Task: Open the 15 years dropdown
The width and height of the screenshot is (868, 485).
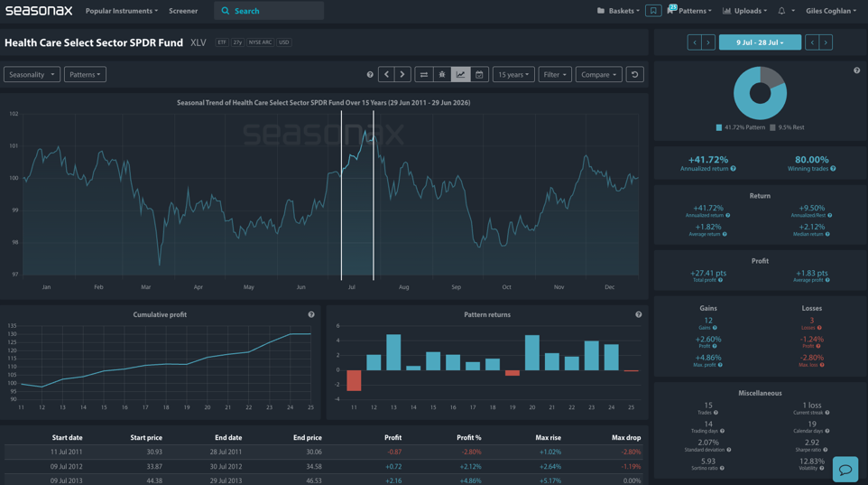Action: 513,74
